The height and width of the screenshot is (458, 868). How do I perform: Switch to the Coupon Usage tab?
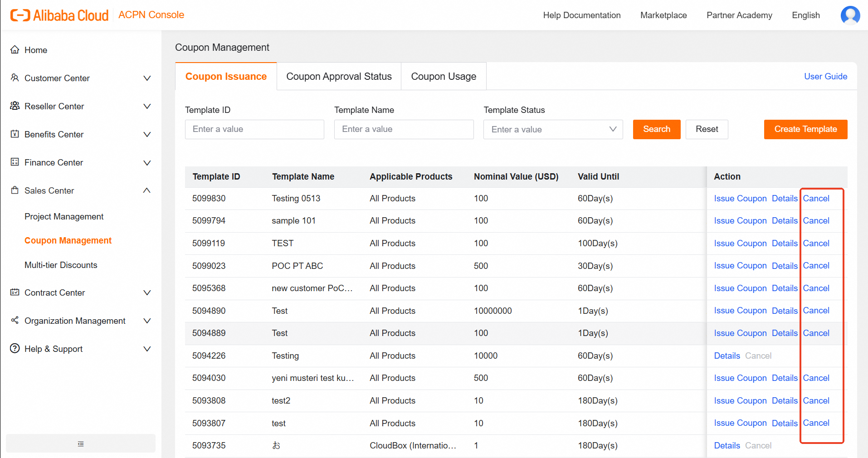(x=444, y=76)
